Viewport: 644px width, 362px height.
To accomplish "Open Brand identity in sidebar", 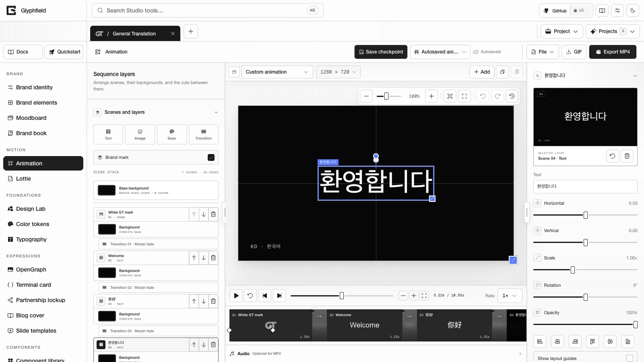I will tap(43, 87).
